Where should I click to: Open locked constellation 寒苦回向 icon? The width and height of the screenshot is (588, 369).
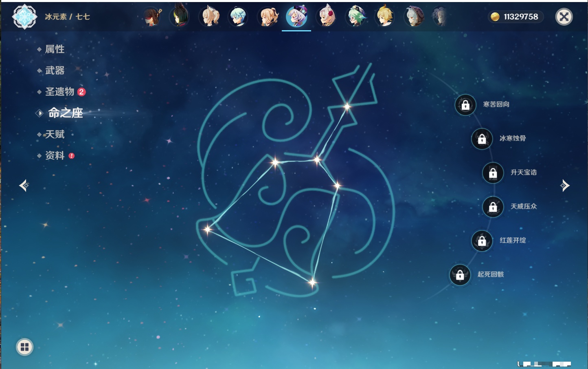[465, 105]
